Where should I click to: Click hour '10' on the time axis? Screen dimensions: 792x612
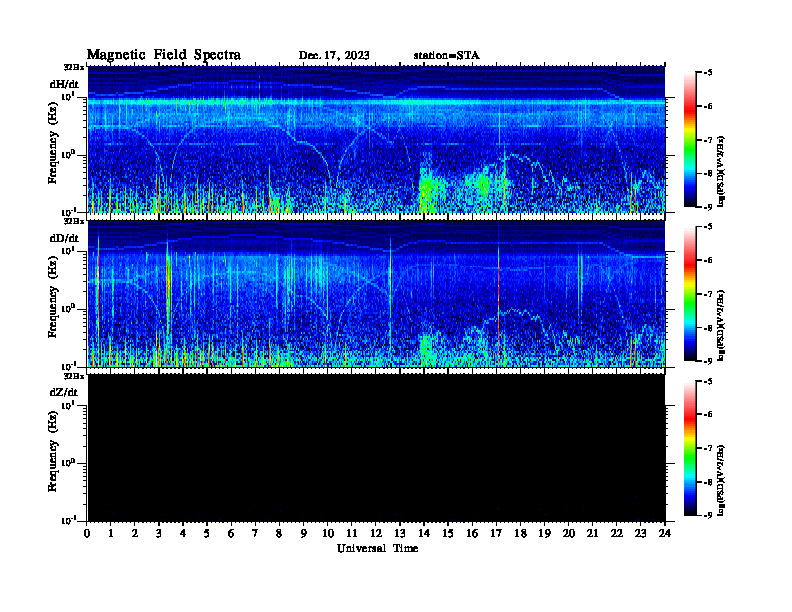pos(327,533)
